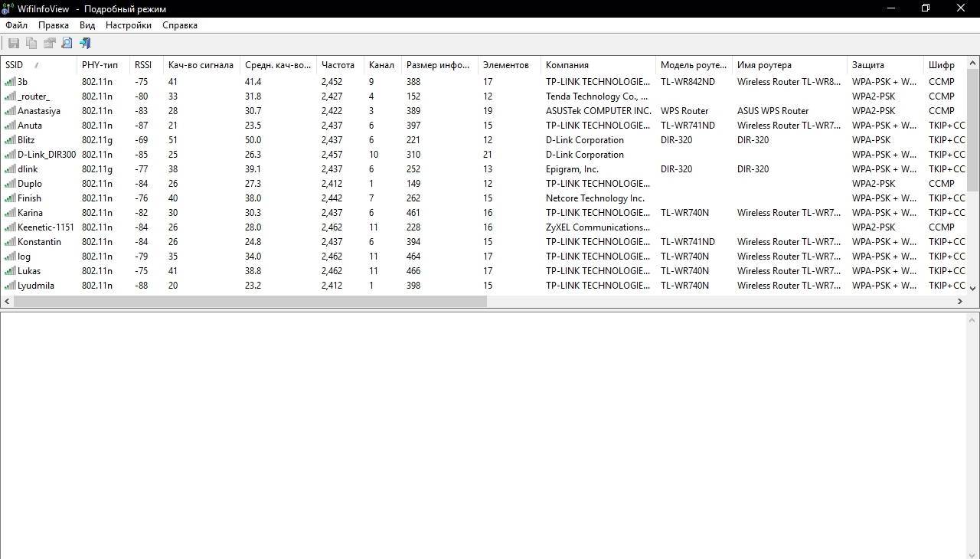Click the WifiInfoView icon in title bar
This screenshot has height=559, width=980.
tap(8, 8)
